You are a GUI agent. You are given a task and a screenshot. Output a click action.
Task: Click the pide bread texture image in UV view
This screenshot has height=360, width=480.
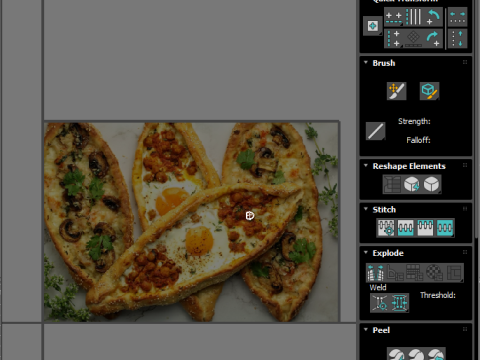[192, 222]
